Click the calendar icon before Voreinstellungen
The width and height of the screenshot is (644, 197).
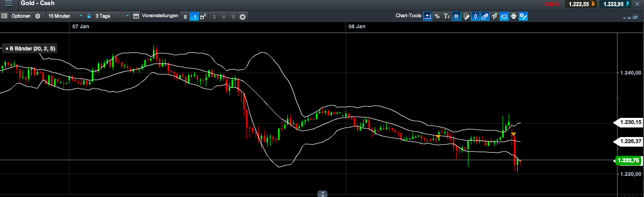136,16
